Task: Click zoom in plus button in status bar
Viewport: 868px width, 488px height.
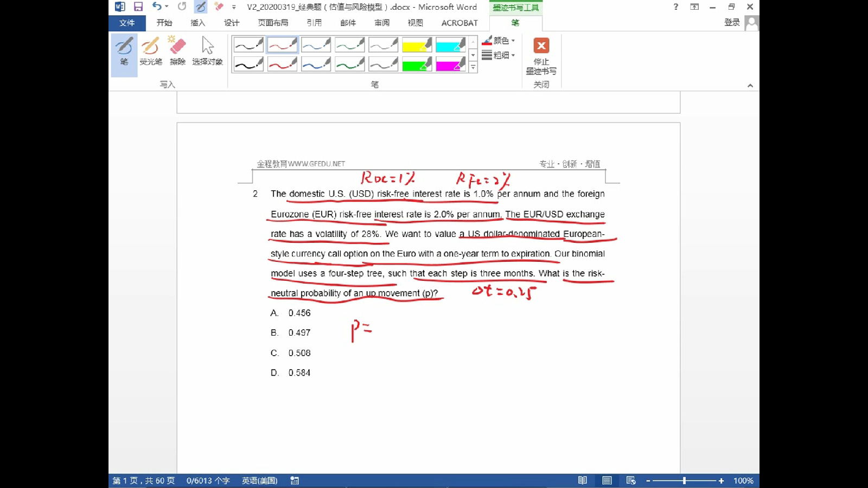Action: [x=721, y=480]
